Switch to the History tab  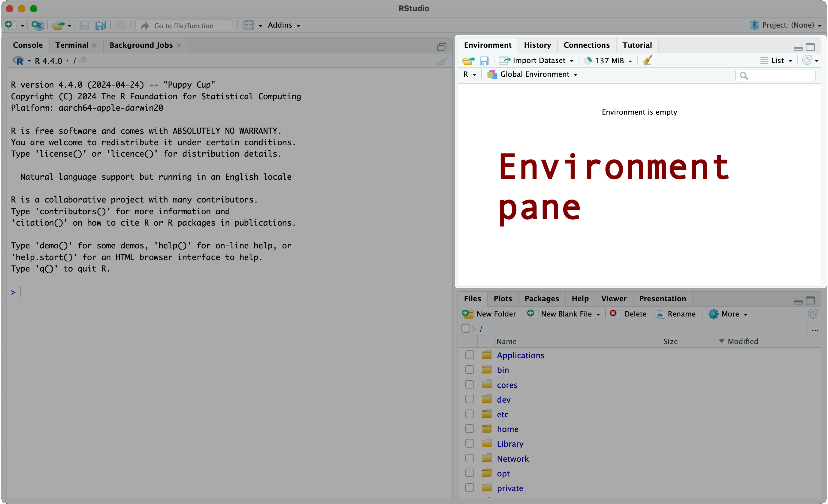click(537, 45)
